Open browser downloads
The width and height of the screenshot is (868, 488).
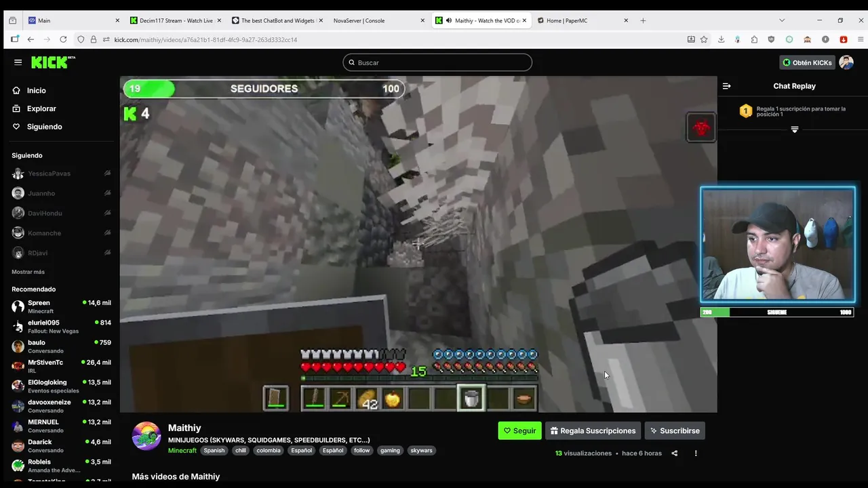click(x=721, y=39)
